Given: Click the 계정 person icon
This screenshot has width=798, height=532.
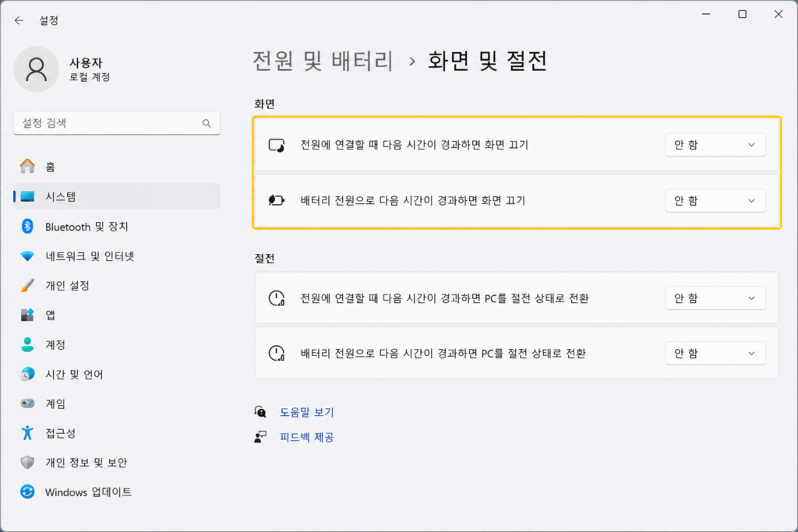Looking at the screenshot, I should click(27, 344).
